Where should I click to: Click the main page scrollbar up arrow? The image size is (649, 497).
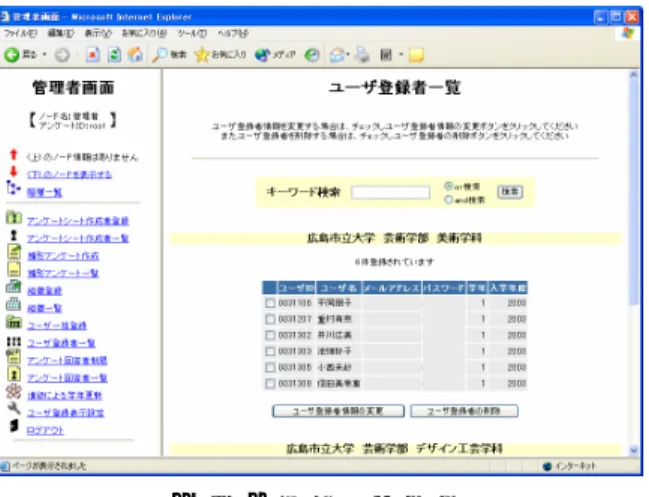pyautogui.click(x=633, y=75)
